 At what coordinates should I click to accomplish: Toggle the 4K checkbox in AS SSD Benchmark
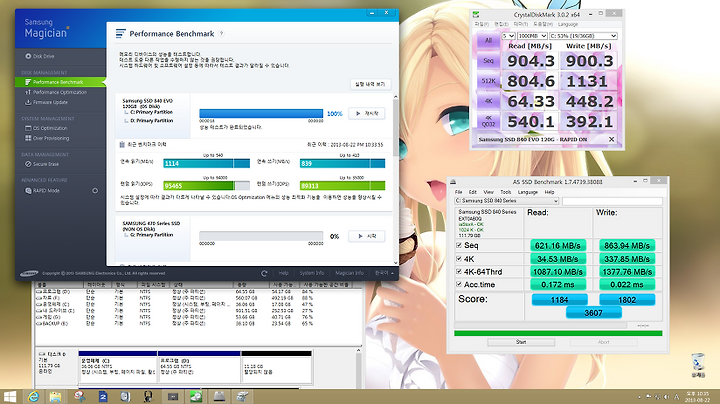(x=459, y=258)
